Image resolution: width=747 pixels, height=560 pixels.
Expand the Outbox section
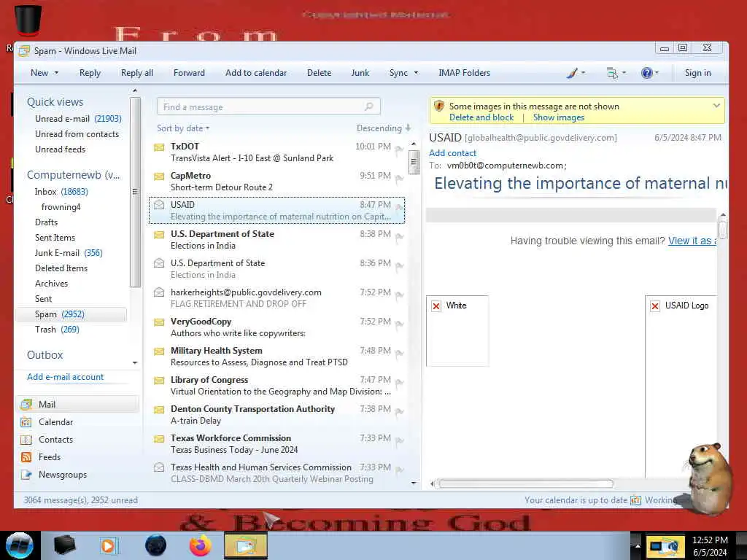[44, 355]
